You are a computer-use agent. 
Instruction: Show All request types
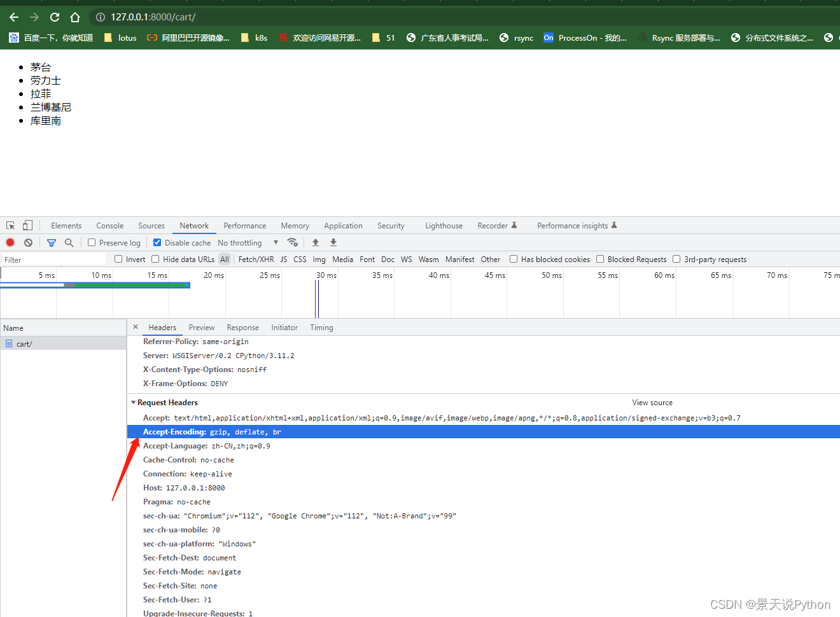225,259
